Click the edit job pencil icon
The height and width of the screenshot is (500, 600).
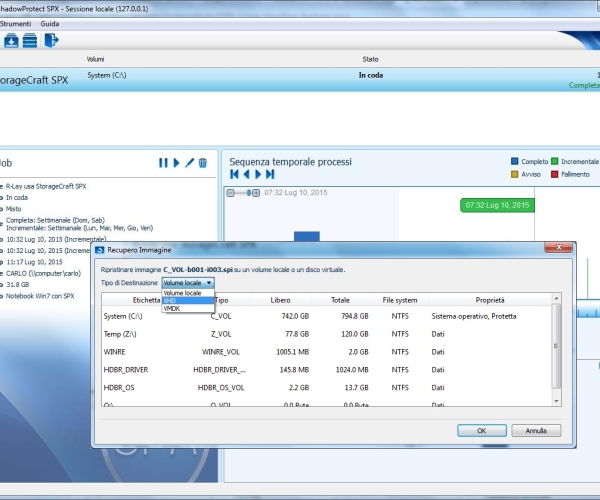(x=189, y=162)
